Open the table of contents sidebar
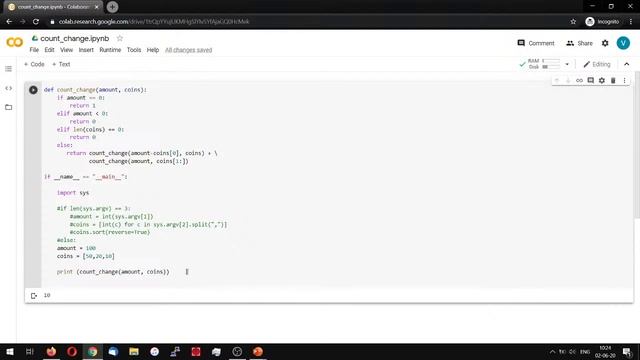 9,69
